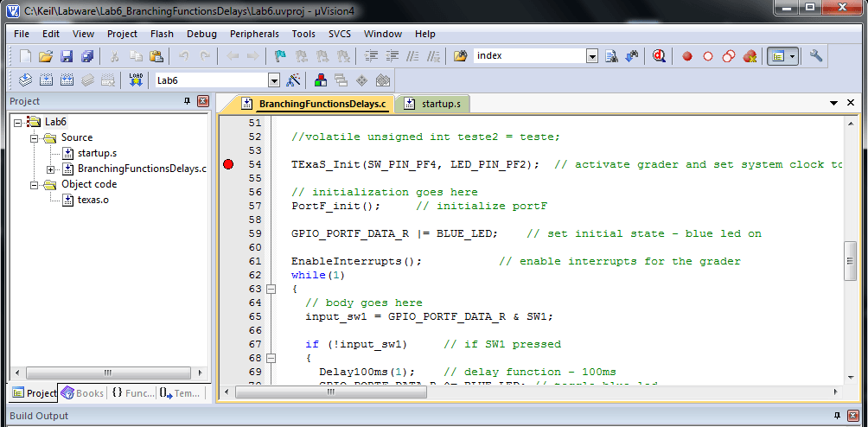Indent selected lines icon

(372, 56)
